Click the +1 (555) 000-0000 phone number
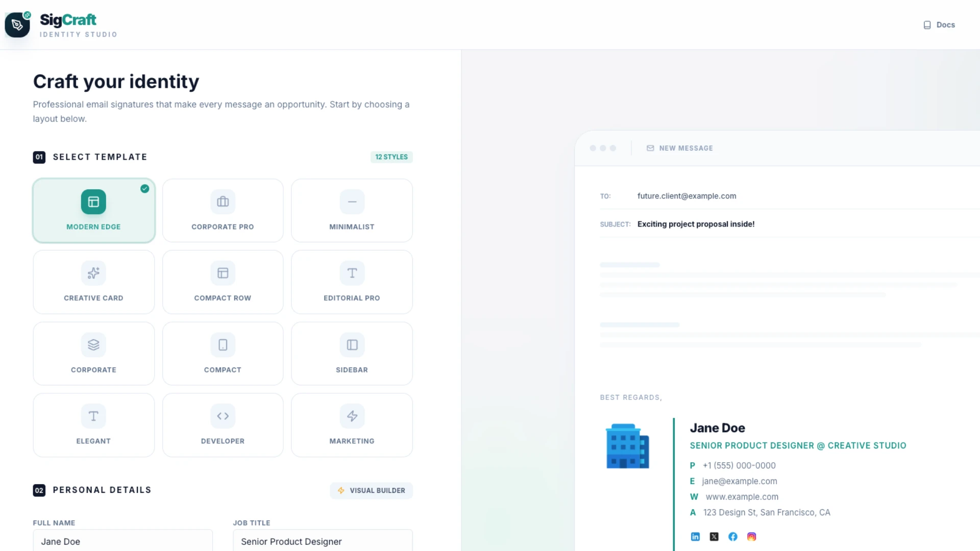Image resolution: width=980 pixels, height=551 pixels. click(739, 466)
